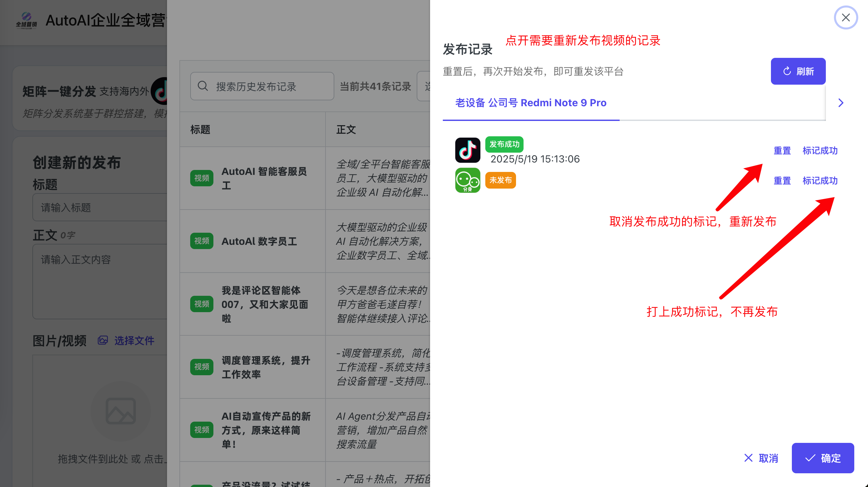Click the WeChat clone platform icon
The height and width of the screenshot is (487, 868).
(x=467, y=180)
